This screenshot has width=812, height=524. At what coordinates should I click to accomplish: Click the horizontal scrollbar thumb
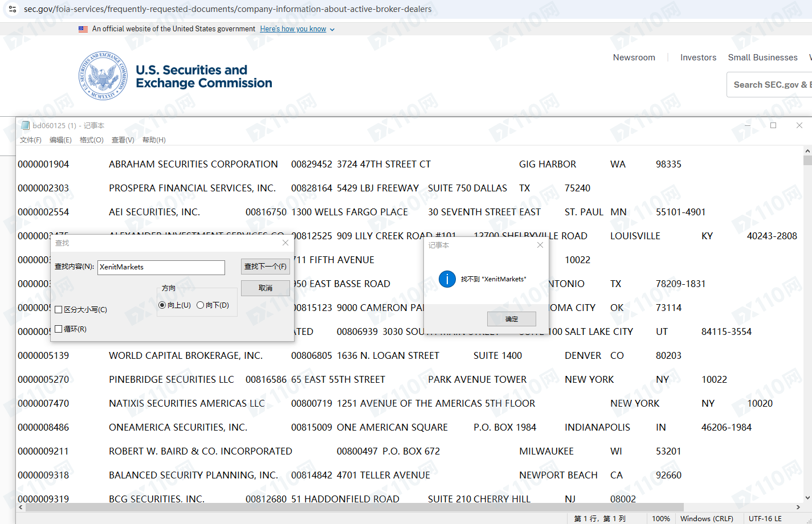coord(354,507)
